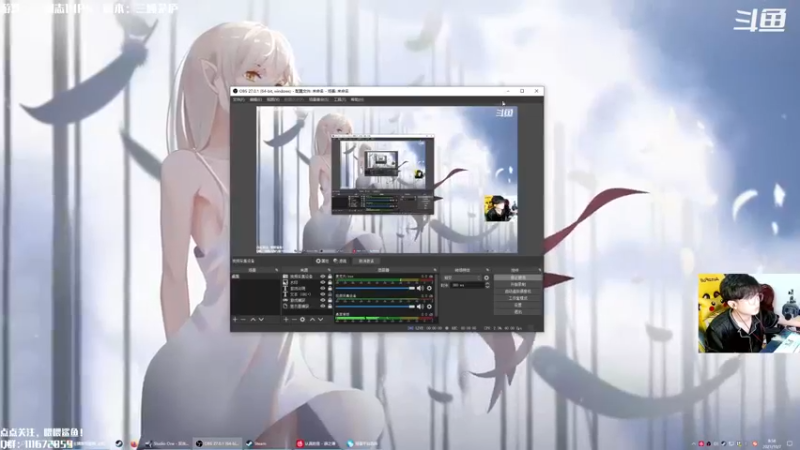Open the Windows notification center in the tray
Image resolution: width=800 pixels, height=450 pixels.
tap(790, 443)
